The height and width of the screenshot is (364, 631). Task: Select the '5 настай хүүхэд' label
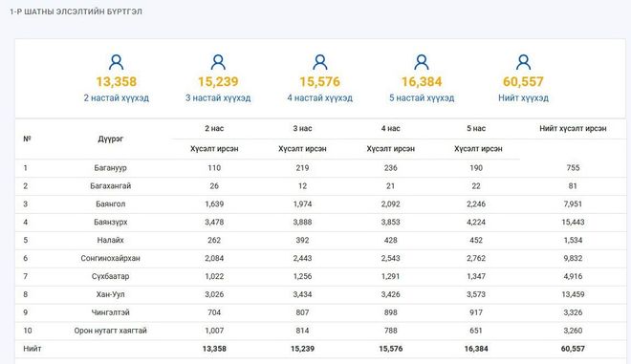(x=422, y=97)
